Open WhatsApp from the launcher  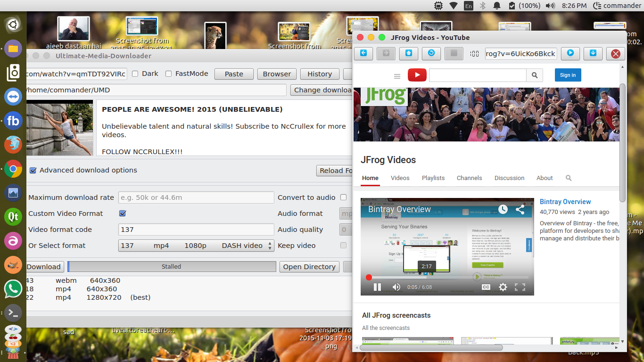[x=13, y=288]
